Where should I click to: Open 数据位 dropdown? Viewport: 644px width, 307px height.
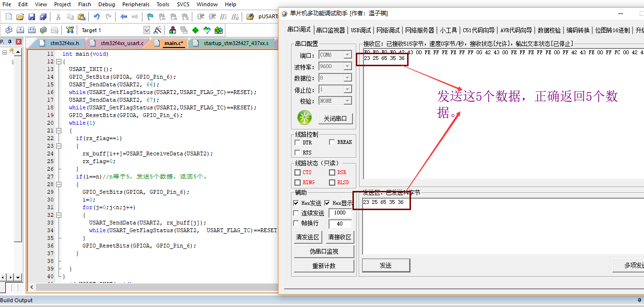(348, 78)
